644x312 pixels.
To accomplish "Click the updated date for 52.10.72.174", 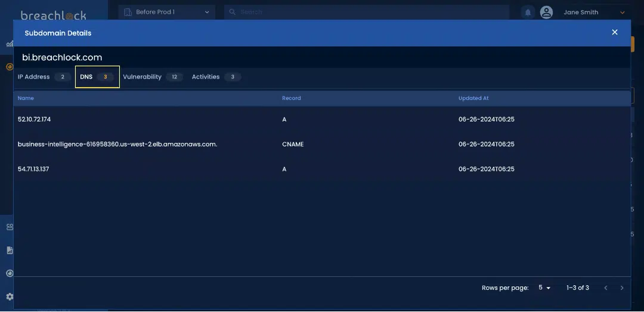I will pyautogui.click(x=487, y=119).
